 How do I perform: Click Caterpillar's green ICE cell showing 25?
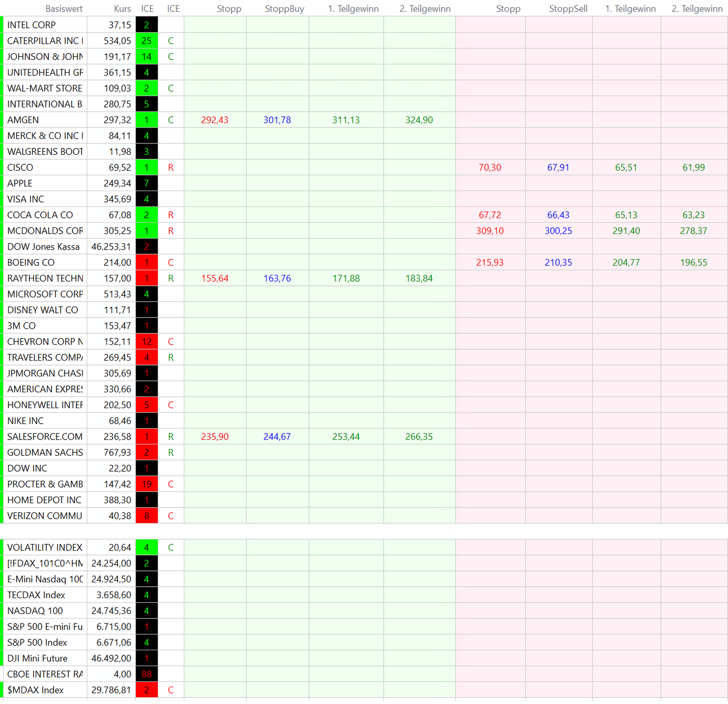click(x=146, y=41)
